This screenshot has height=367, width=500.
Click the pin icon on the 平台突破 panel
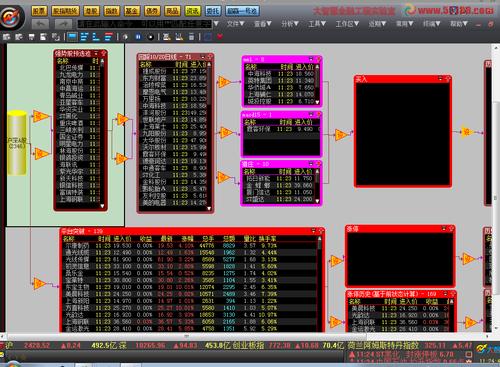tap(321, 231)
